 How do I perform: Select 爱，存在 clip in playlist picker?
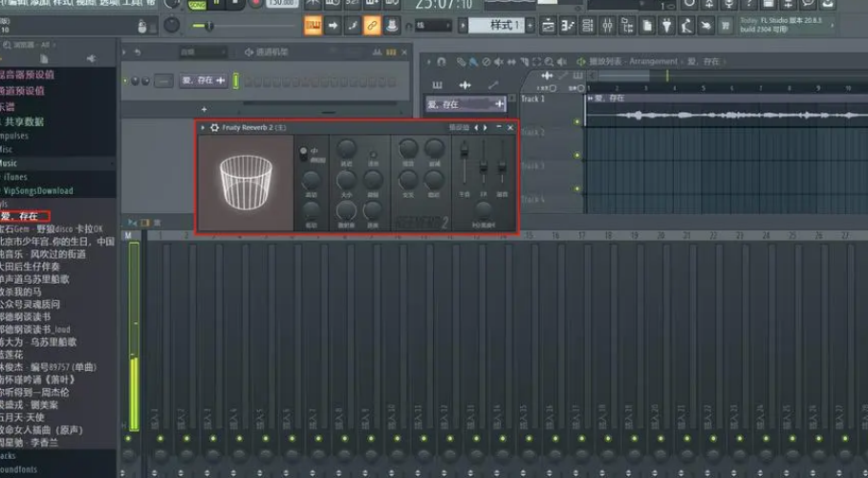point(466,104)
